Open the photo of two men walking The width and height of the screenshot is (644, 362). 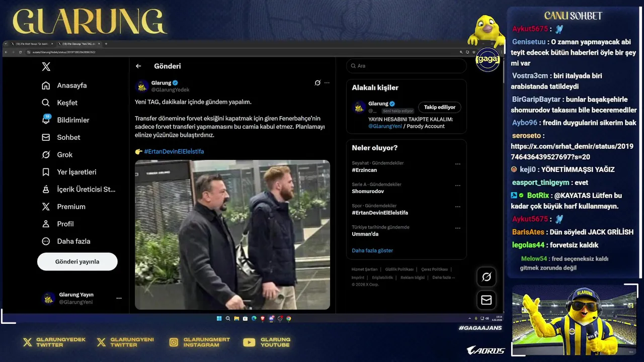(x=232, y=235)
